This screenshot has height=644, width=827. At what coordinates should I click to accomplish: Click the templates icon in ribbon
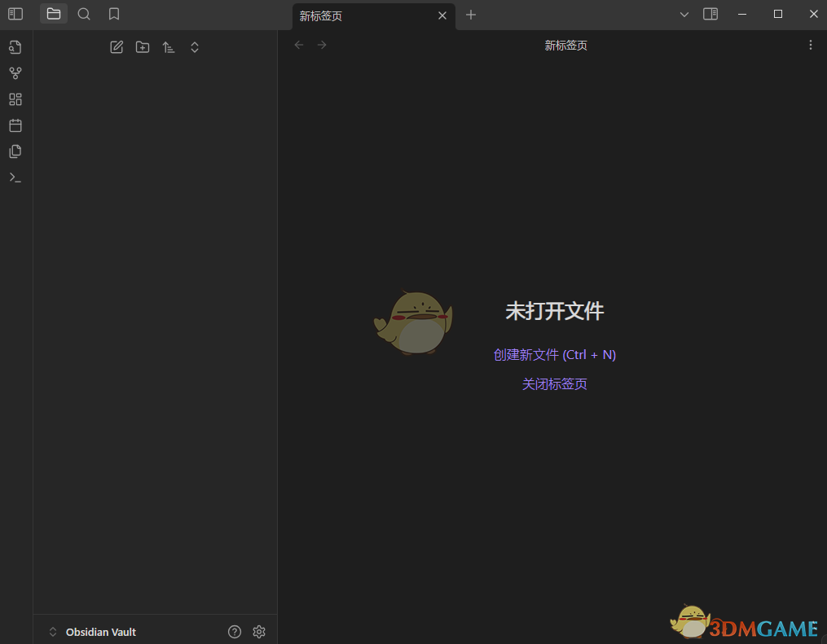[15, 151]
